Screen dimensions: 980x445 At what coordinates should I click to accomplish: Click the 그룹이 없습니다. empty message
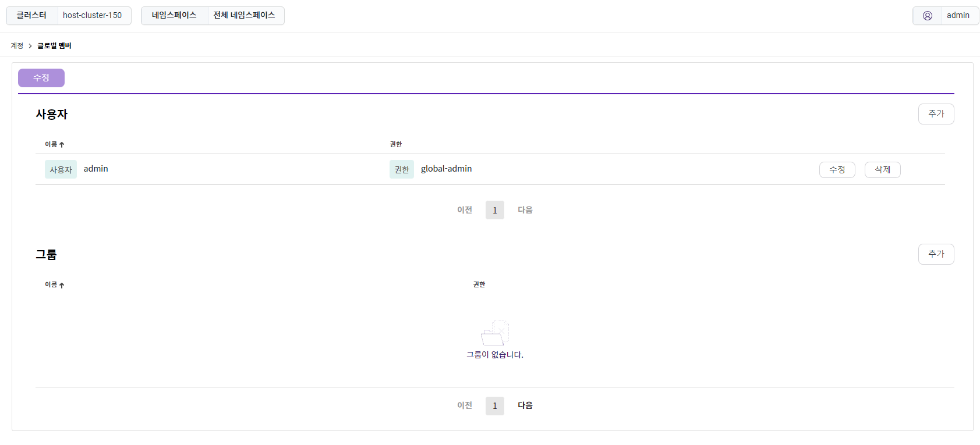pyautogui.click(x=495, y=355)
